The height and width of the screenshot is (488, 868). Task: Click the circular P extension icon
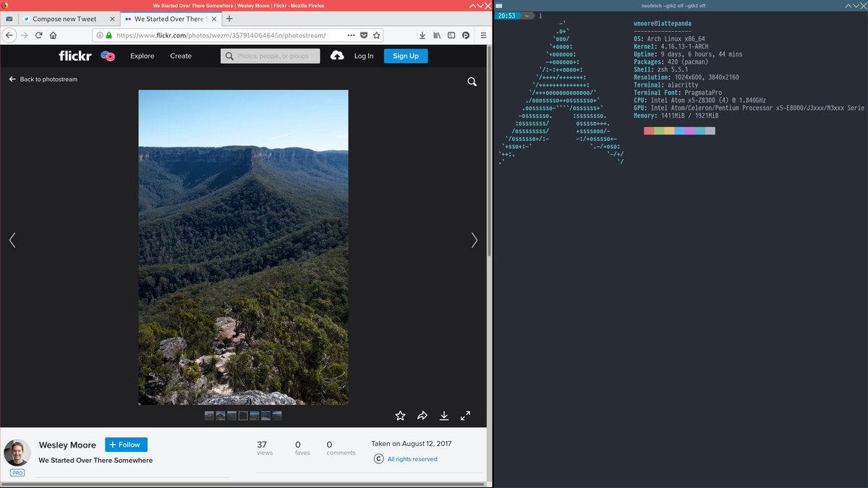click(466, 35)
